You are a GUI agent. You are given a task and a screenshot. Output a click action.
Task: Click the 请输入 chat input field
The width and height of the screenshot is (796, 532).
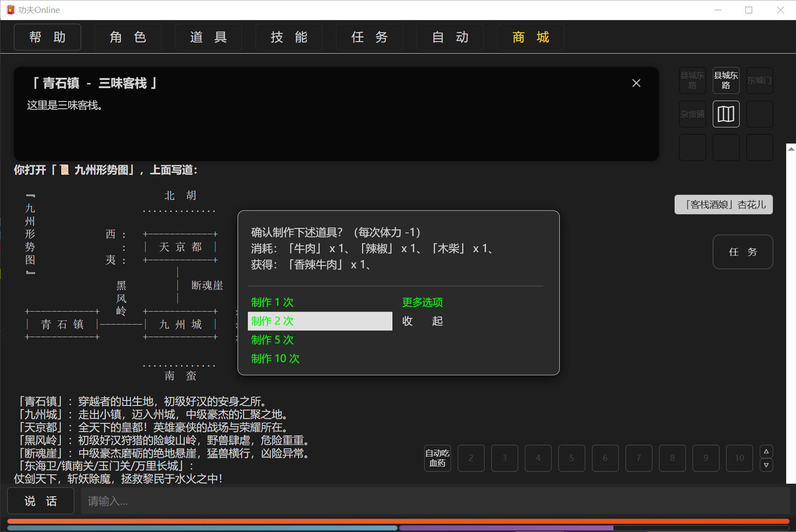coord(249,501)
